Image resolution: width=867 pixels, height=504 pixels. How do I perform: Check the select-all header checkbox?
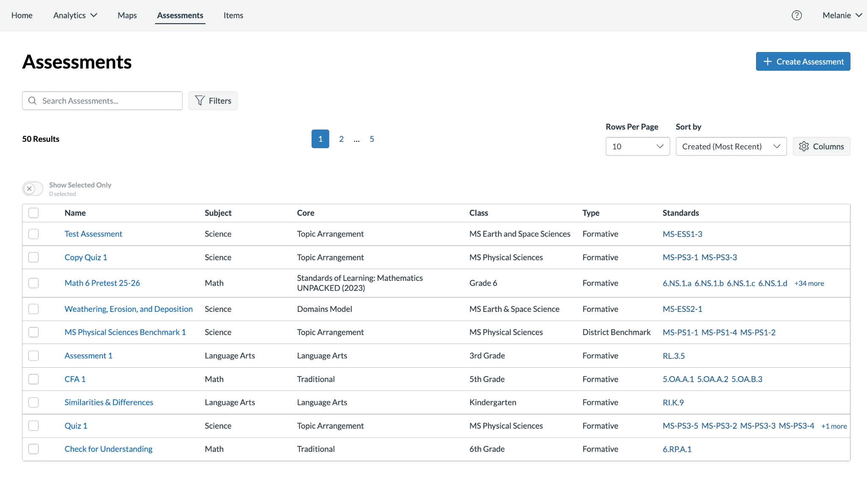pyautogui.click(x=33, y=213)
